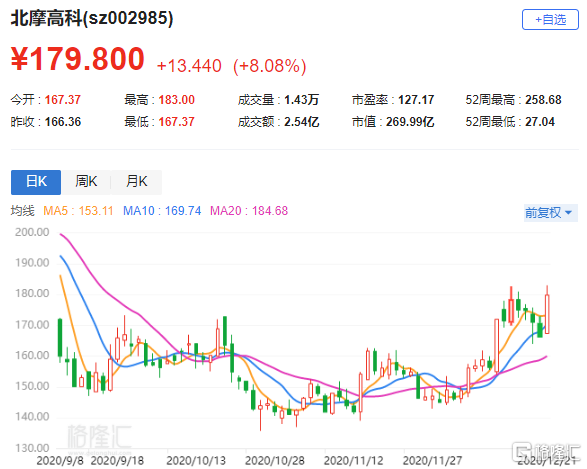Click the current price ¥179.800
587x469 pixels.
pyautogui.click(x=77, y=59)
